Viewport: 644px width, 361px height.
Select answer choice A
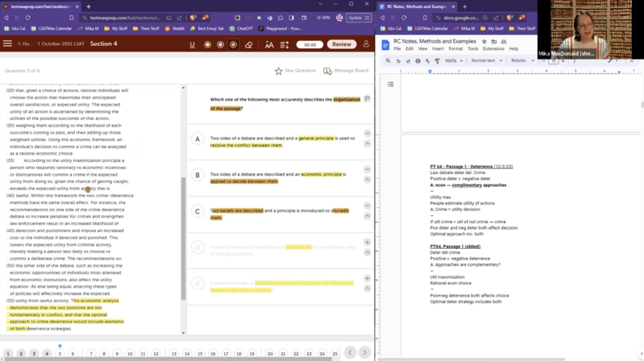(x=197, y=139)
